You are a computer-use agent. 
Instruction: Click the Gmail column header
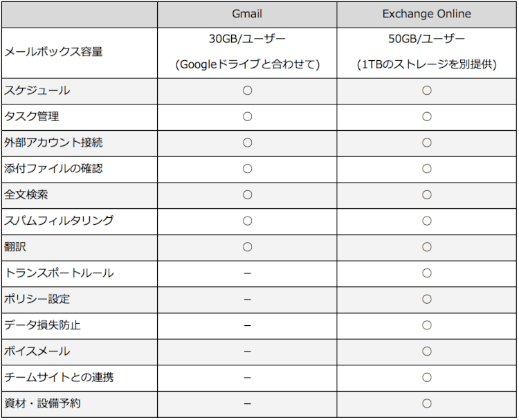click(247, 15)
